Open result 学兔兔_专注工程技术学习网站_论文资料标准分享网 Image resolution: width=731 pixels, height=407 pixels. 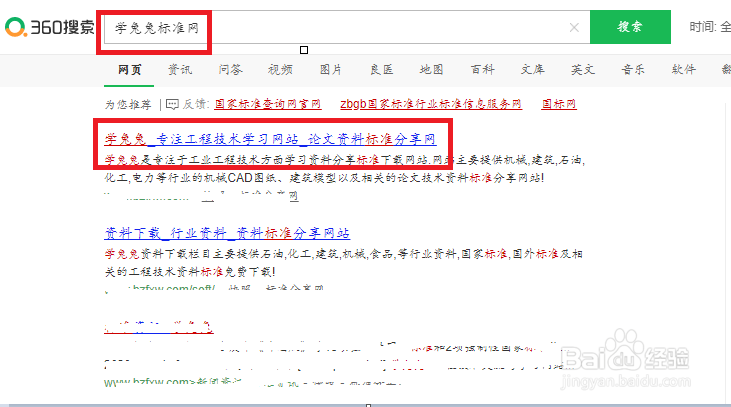click(x=270, y=139)
